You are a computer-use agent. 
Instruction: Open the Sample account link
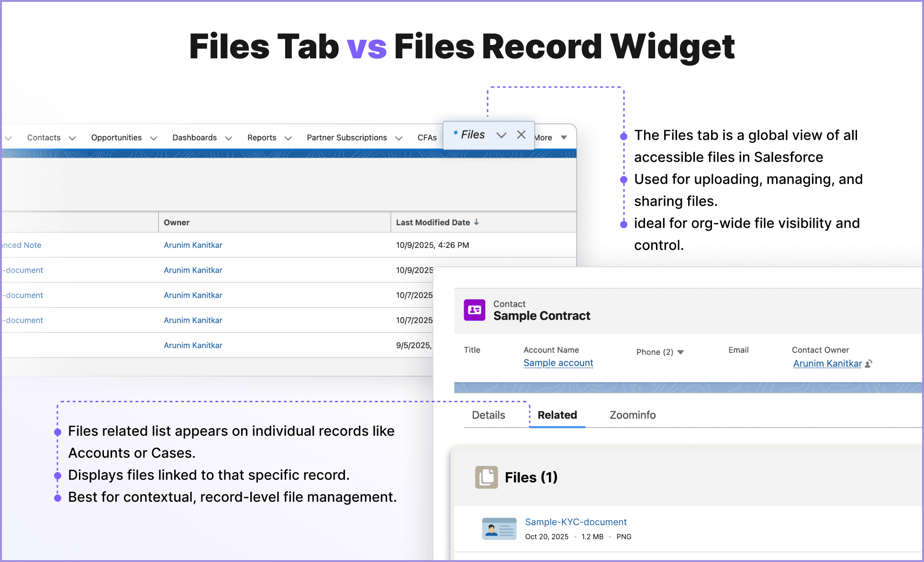558,363
